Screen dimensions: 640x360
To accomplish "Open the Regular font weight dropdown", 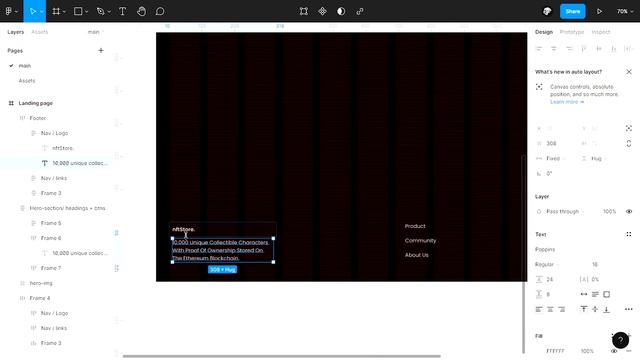I will tap(547, 264).
